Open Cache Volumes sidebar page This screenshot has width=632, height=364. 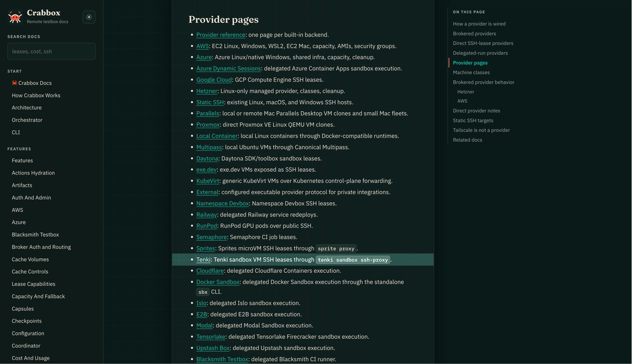tap(30, 259)
